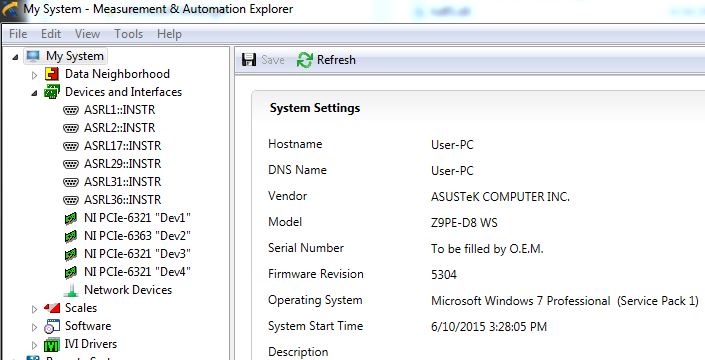
Task: Click the IVI Drivers icon
Action: point(52,345)
